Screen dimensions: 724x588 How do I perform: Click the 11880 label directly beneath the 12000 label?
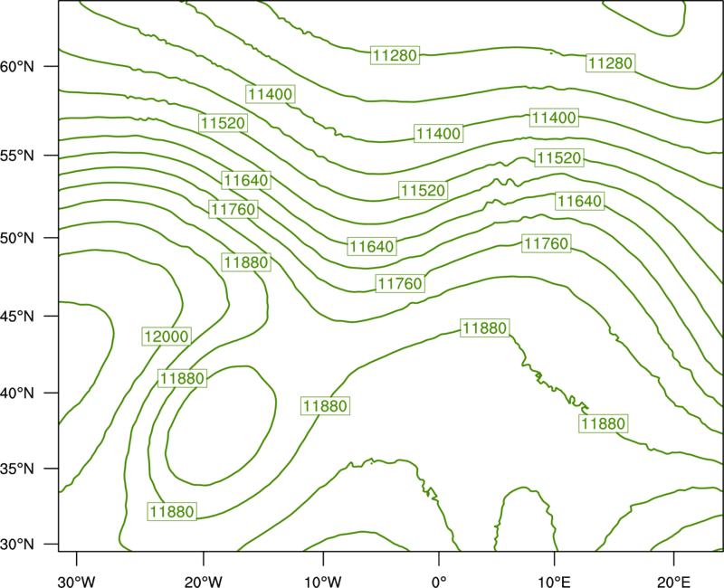click(x=182, y=378)
